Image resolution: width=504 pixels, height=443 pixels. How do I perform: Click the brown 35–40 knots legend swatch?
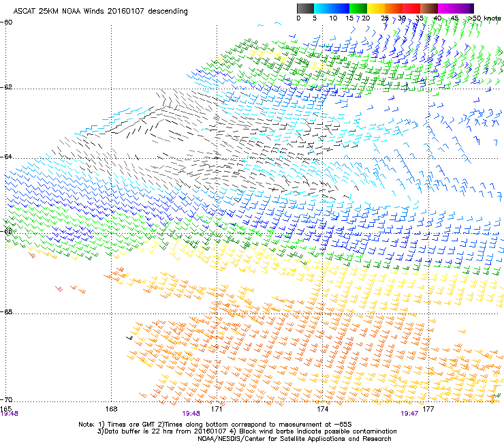[429, 8]
